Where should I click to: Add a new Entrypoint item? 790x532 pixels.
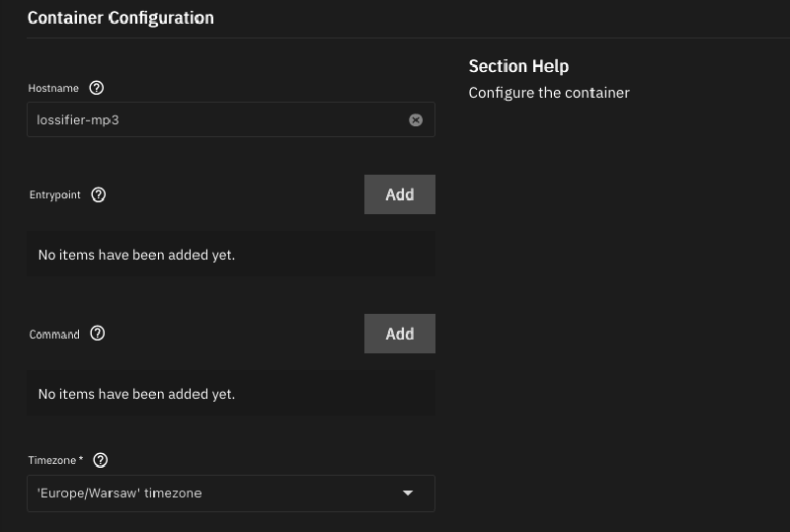(399, 194)
